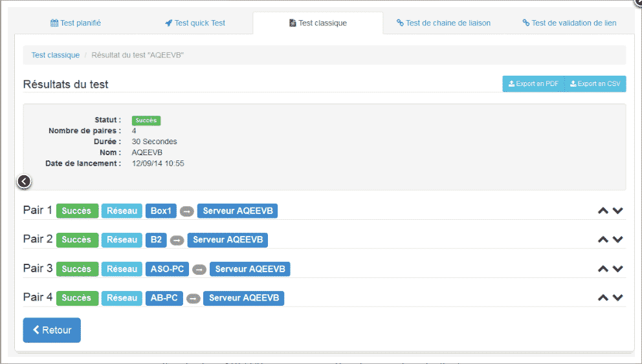Click the Test classique breadcrumb link
Screen dimensions: 642x364
tap(56, 56)
